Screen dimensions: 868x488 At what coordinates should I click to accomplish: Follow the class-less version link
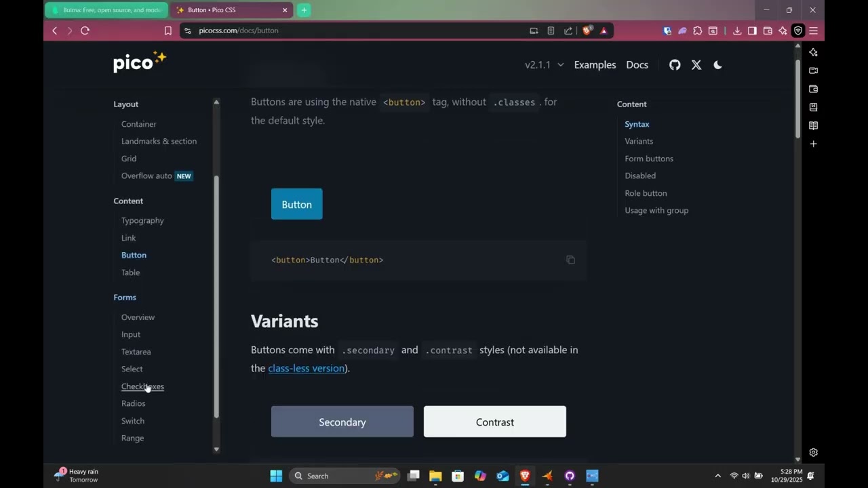307,368
